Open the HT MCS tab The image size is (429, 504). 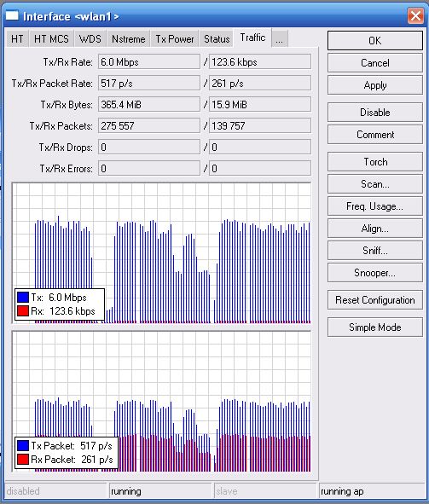(x=51, y=39)
